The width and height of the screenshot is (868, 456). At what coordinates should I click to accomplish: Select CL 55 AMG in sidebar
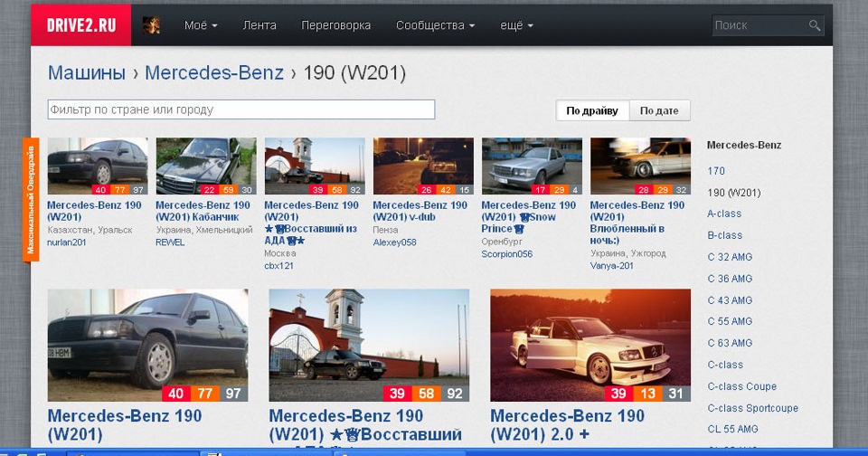click(732, 429)
